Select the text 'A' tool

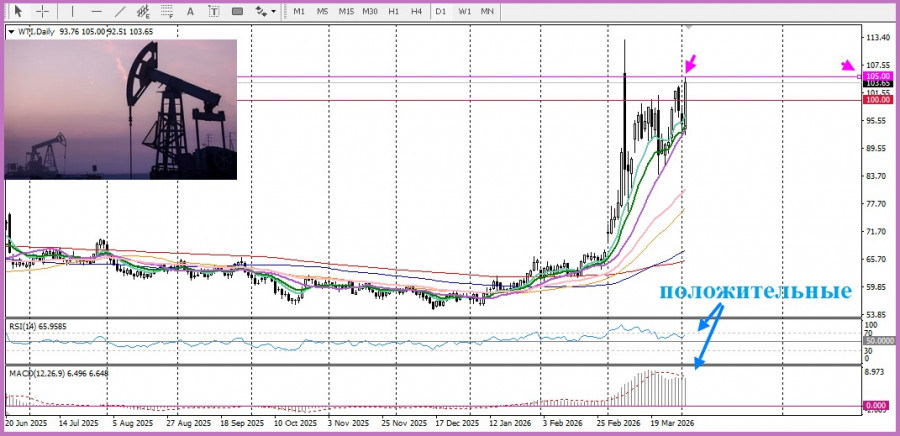192,11
